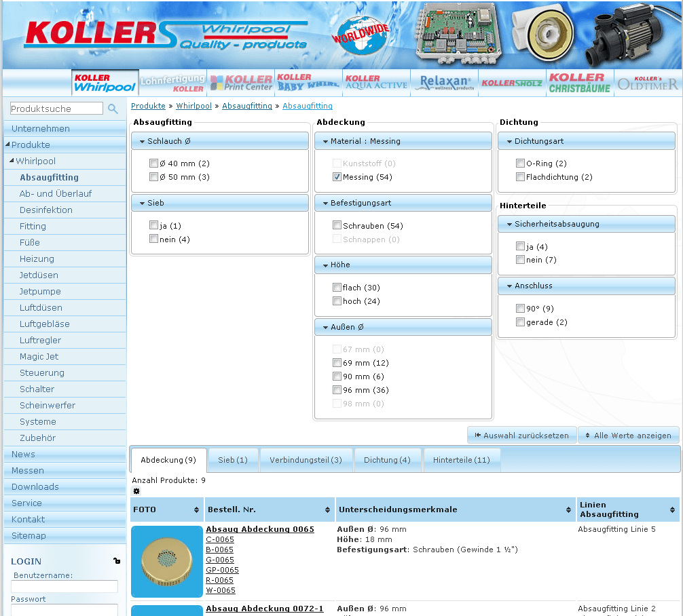Image resolution: width=683 pixels, height=616 pixels.
Task: Click the lock icon beside LOGIN
Action: pyautogui.click(x=117, y=561)
